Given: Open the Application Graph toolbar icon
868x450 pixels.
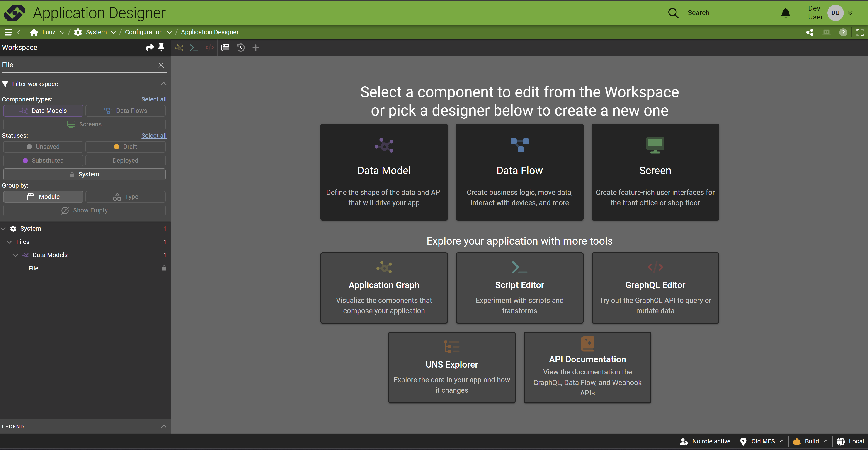Looking at the screenshot, I should coord(179,48).
